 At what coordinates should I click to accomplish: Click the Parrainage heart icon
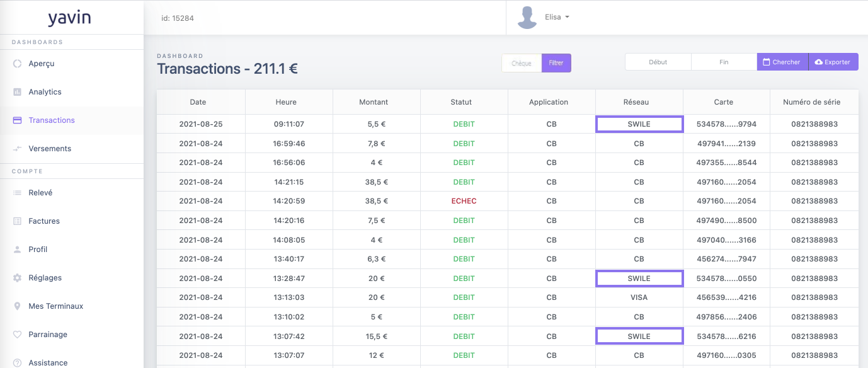coord(18,335)
